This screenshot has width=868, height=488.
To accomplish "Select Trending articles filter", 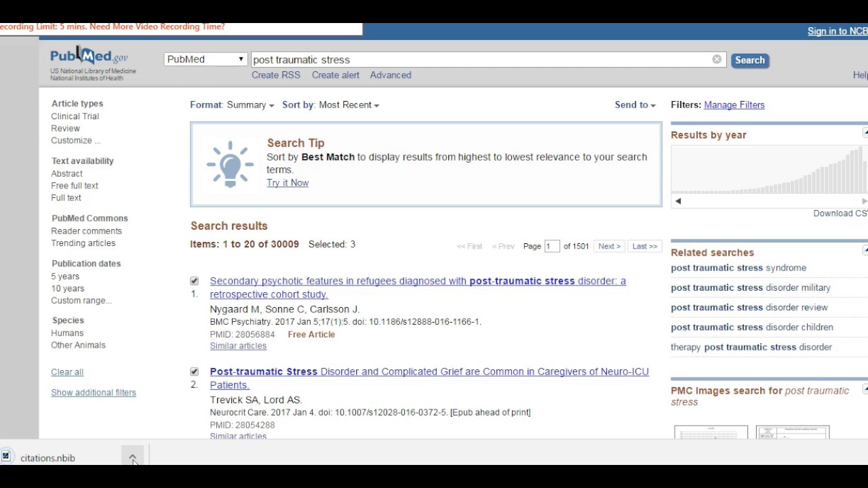I will 83,243.
